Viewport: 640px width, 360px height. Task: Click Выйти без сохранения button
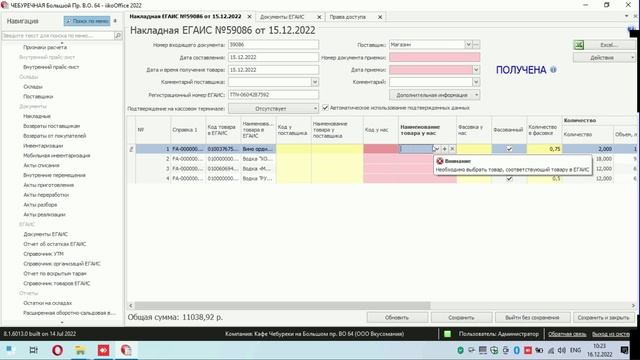(532, 318)
